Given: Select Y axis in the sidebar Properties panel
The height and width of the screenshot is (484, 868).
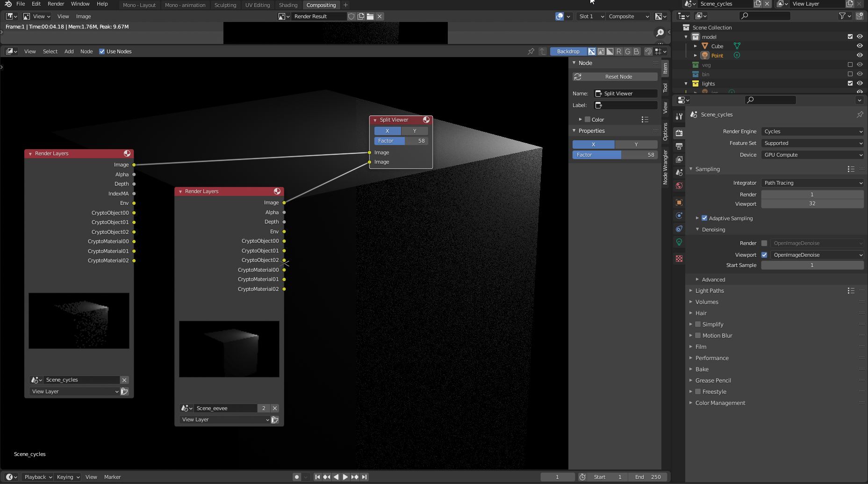Looking at the screenshot, I should [636, 144].
